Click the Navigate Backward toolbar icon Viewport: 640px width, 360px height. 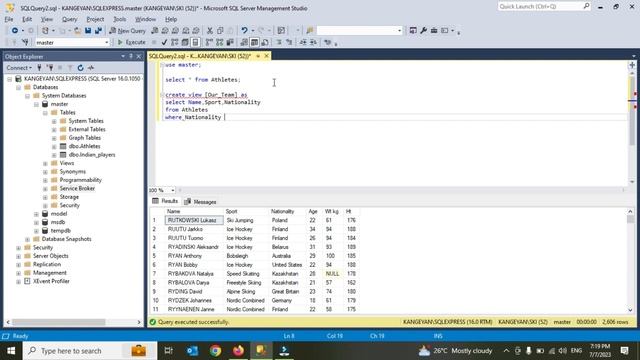15,31
